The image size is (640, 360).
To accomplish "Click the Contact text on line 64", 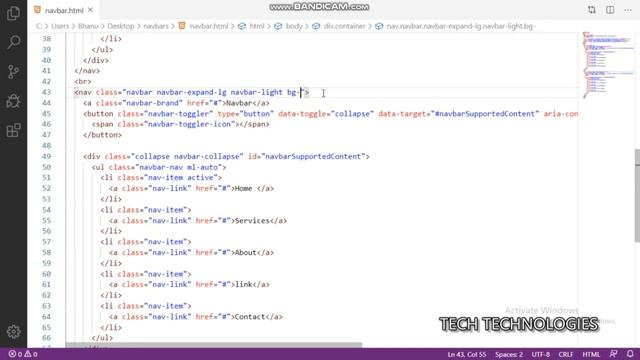I will (x=250, y=316).
